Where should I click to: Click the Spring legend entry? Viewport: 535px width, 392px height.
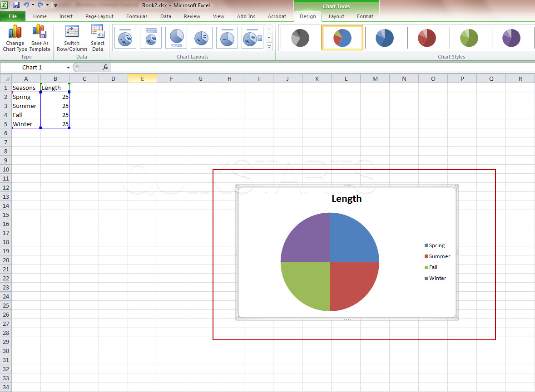pyautogui.click(x=435, y=245)
